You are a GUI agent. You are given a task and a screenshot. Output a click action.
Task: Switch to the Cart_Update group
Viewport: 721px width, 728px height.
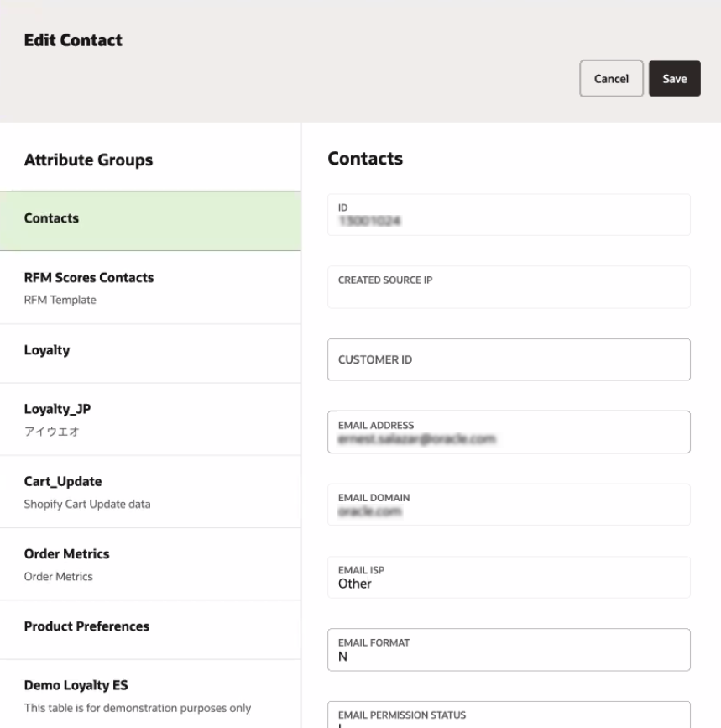[x=150, y=491]
